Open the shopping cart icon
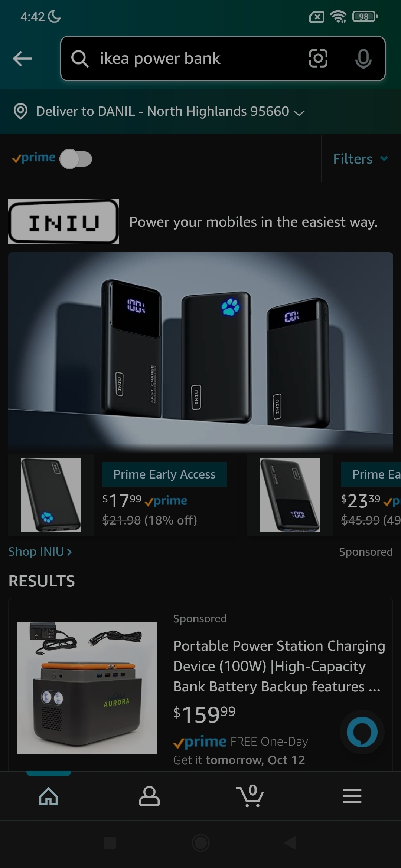This screenshot has width=401, height=868. pos(250,796)
